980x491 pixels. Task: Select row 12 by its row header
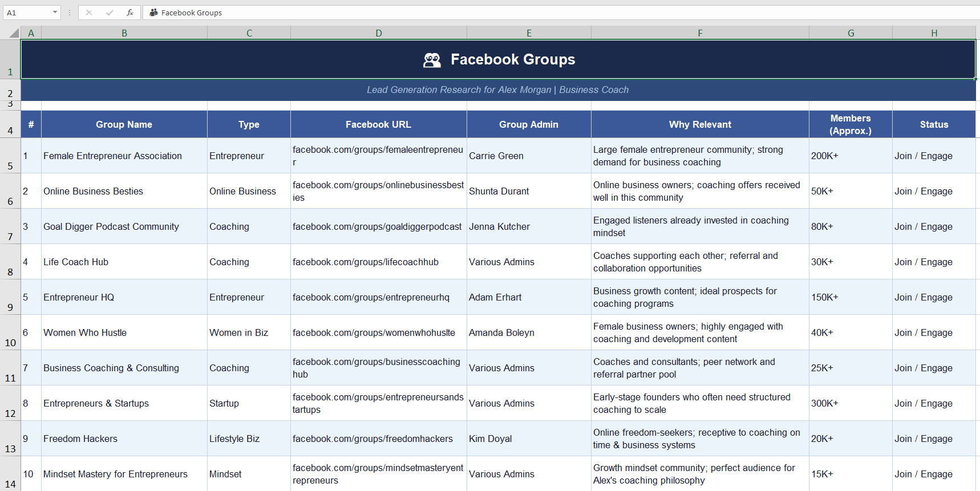point(10,403)
